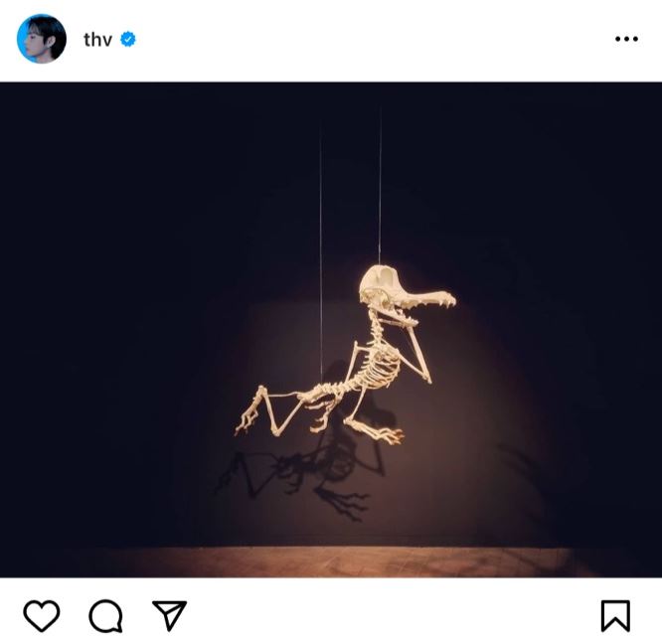Click the right hanging wire above skull

click(x=380, y=186)
